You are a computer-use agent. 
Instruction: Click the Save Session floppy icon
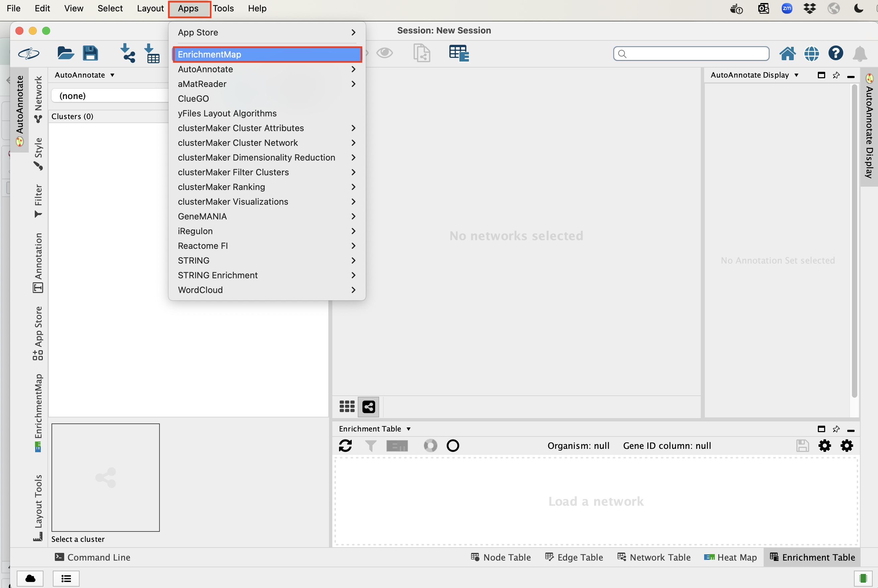coord(90,53)
